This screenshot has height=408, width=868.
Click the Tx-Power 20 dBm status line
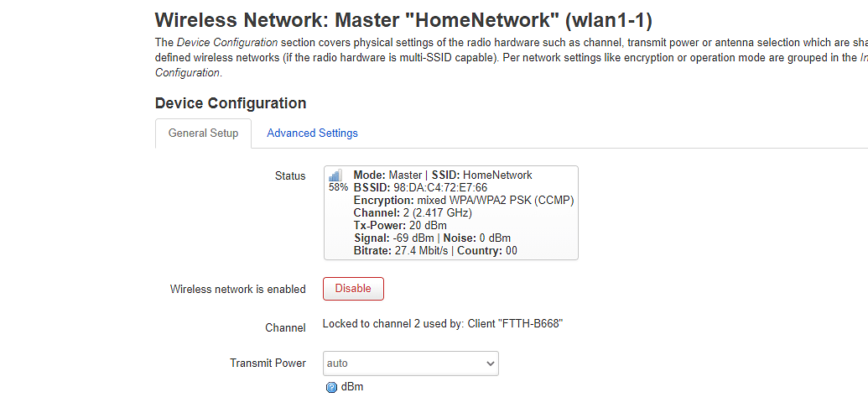(400, 226)
